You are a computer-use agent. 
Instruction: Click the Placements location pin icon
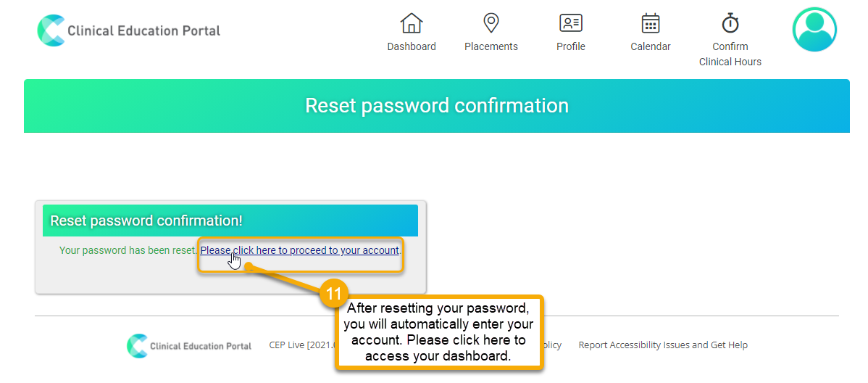point(491,23)
